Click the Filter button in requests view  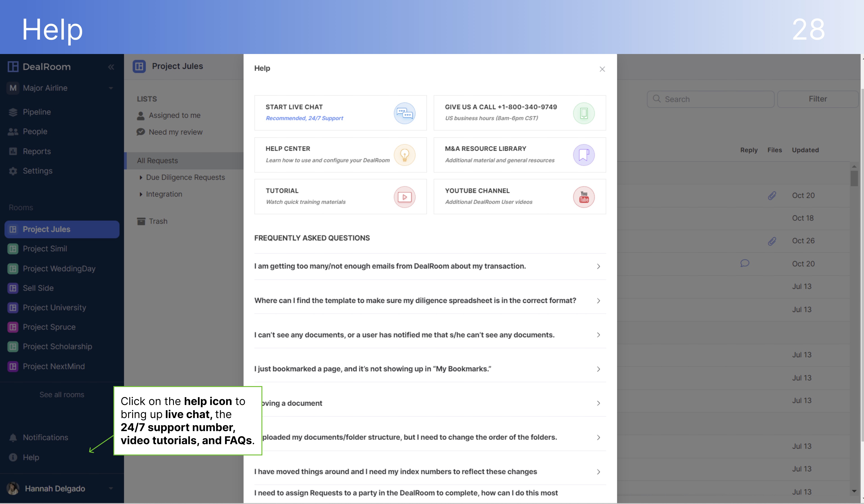817,98
